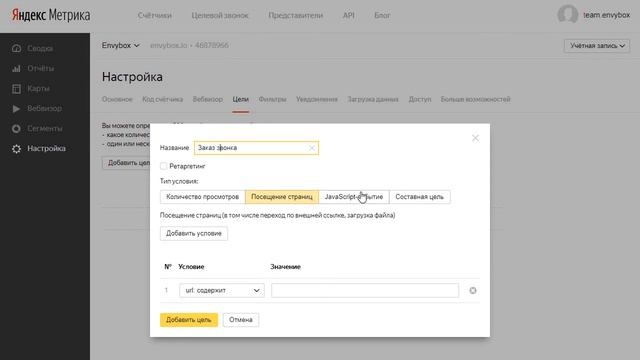
Task: Remove condition row 1 with the delete icon
Action: 473,291
